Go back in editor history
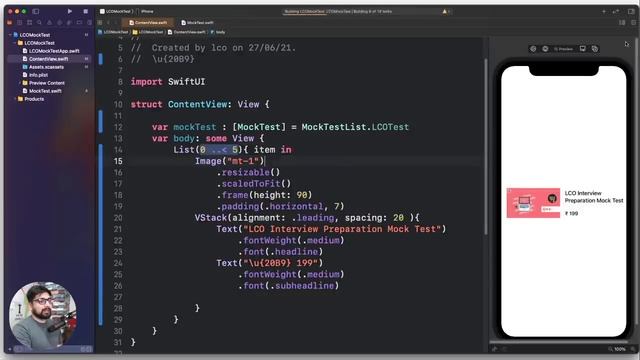 [x=109, y=22]
